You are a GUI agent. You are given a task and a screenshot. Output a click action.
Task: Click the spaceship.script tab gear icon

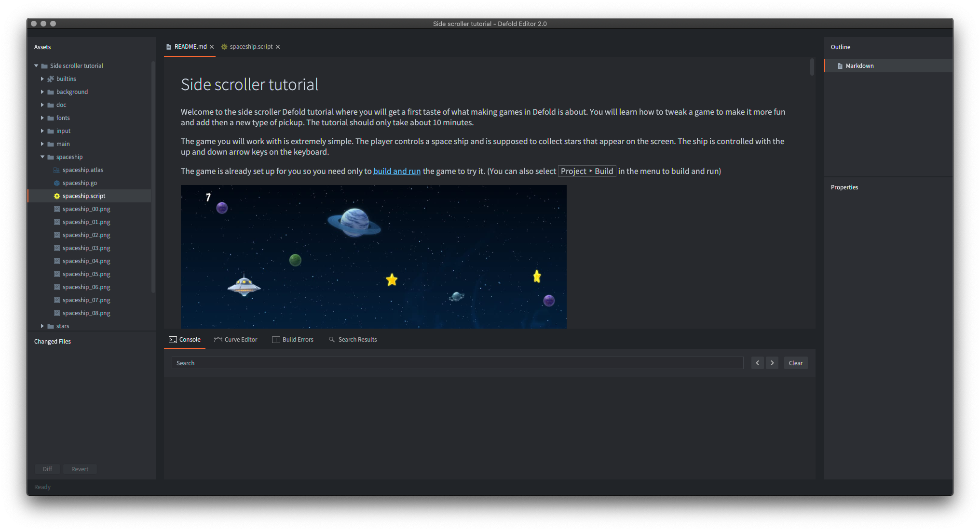[x=224, y=47]
